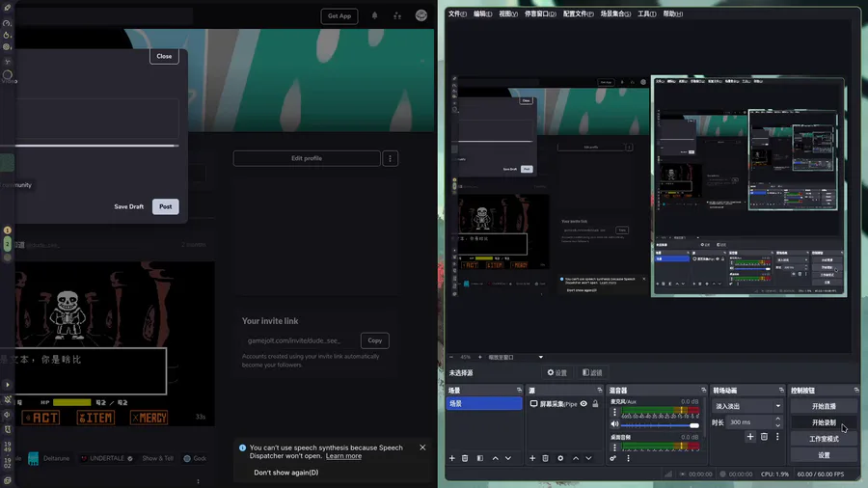Move scene down arrow in 场景 panel

508,458
